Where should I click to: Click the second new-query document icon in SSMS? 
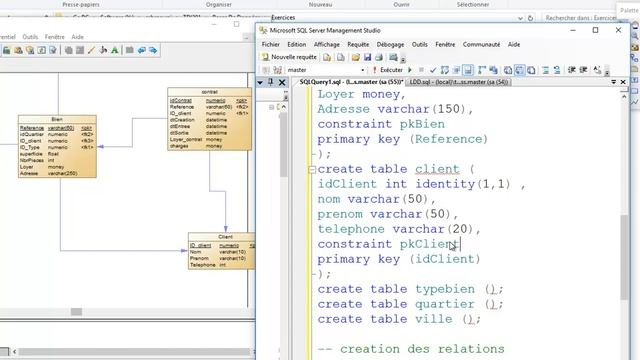(x=340, y=58)
